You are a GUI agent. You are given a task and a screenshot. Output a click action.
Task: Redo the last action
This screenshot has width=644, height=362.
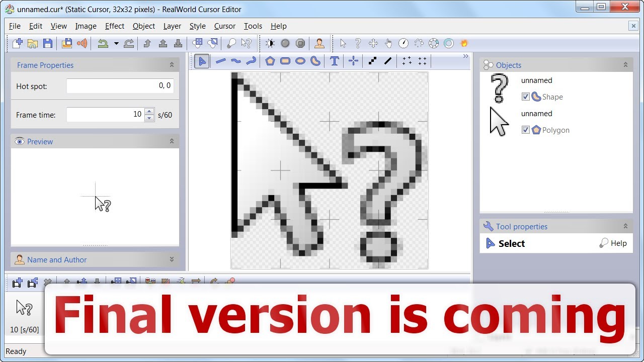[x=129, y=43]
